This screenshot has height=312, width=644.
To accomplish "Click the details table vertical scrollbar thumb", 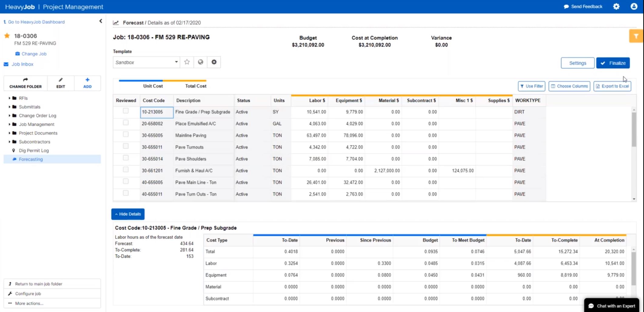I will [633, 268].
